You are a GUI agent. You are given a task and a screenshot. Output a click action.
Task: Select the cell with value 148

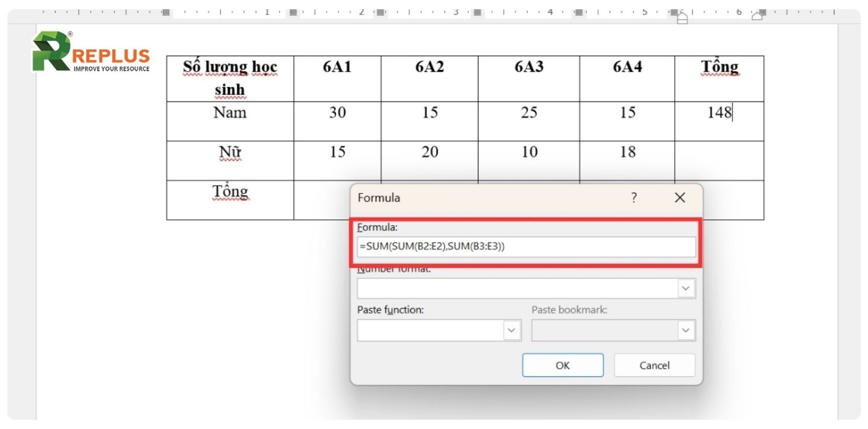[719, 121]
